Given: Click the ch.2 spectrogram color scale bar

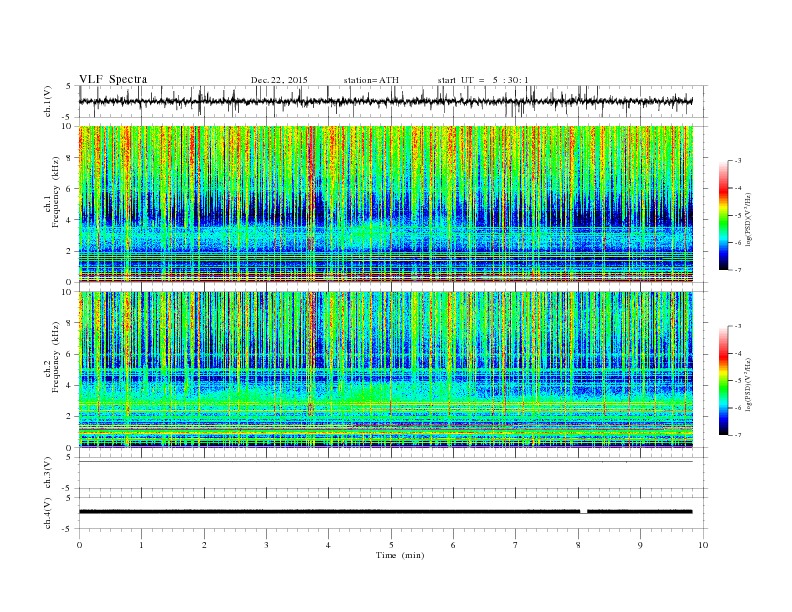Looking at the screenshot, I should tap(723, 380).
